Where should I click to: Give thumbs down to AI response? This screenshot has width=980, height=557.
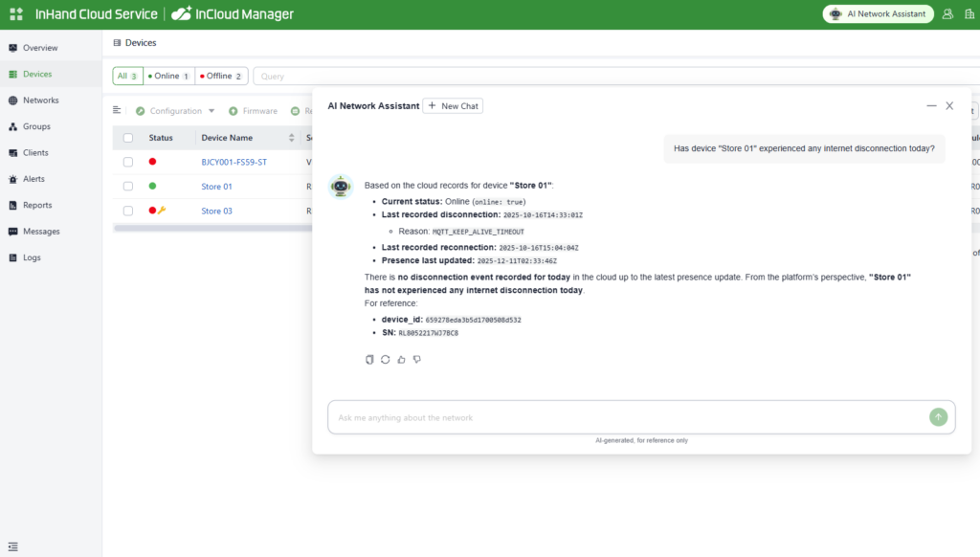coord(417,360)
